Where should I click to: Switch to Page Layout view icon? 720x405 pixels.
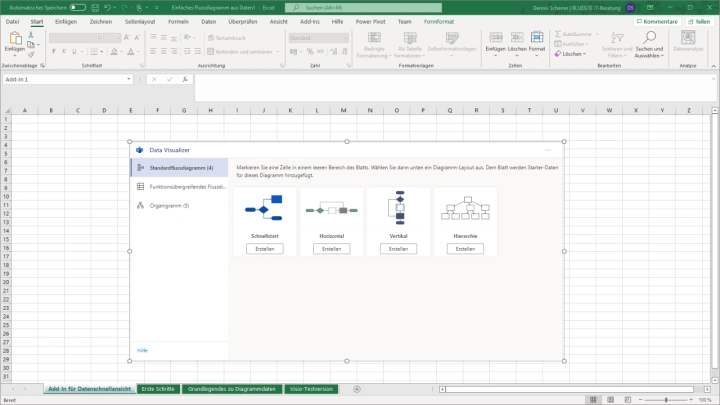pyautogui.click(x=610, y=400)
